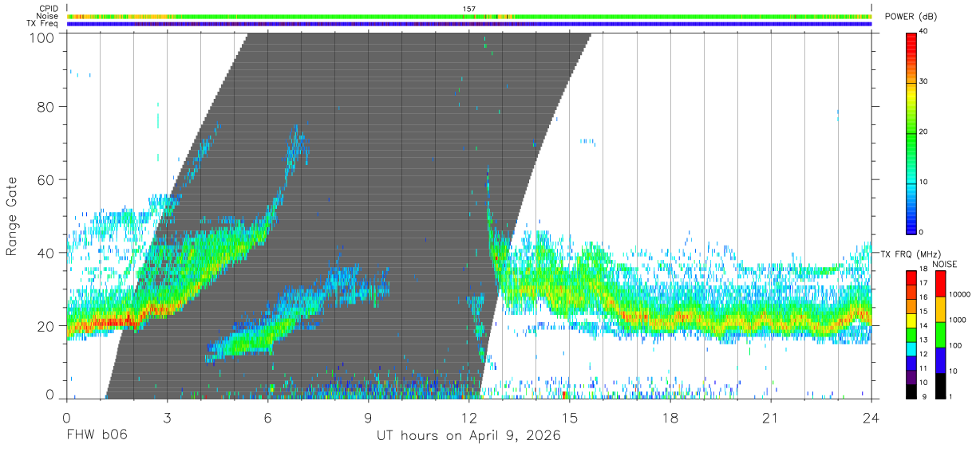Click the 9 hour tick label on time axis

point(368,418)
